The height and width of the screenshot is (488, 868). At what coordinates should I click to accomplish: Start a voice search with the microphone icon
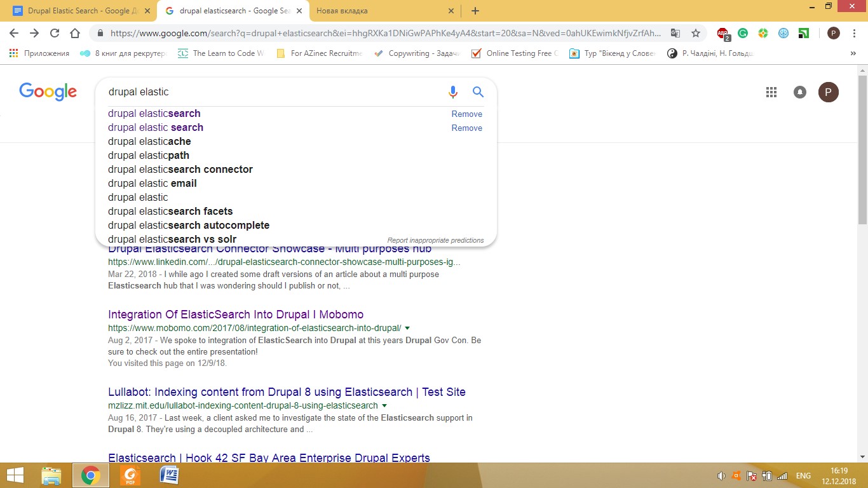(x=453, y=91)
